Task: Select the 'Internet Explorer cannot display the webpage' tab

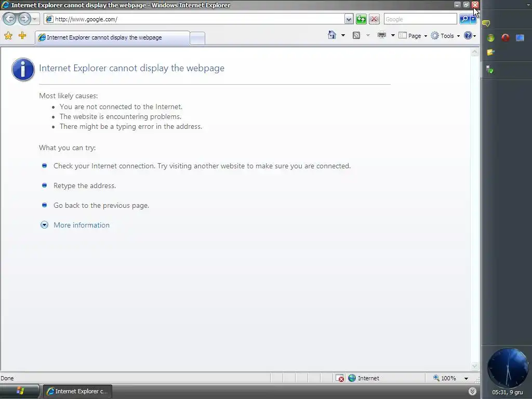Action: click(x=112, y=37)
